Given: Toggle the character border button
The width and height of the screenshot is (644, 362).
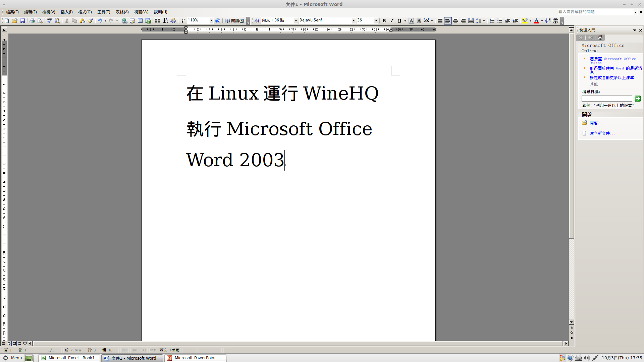Looking at the screenshot, I should (x=411, y=21).
